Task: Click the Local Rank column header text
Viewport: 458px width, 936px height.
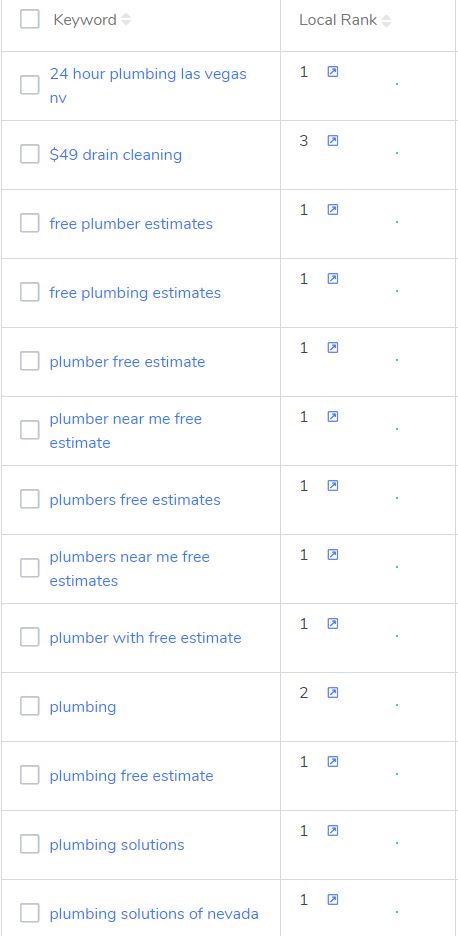Action: (x=338, y=20)
